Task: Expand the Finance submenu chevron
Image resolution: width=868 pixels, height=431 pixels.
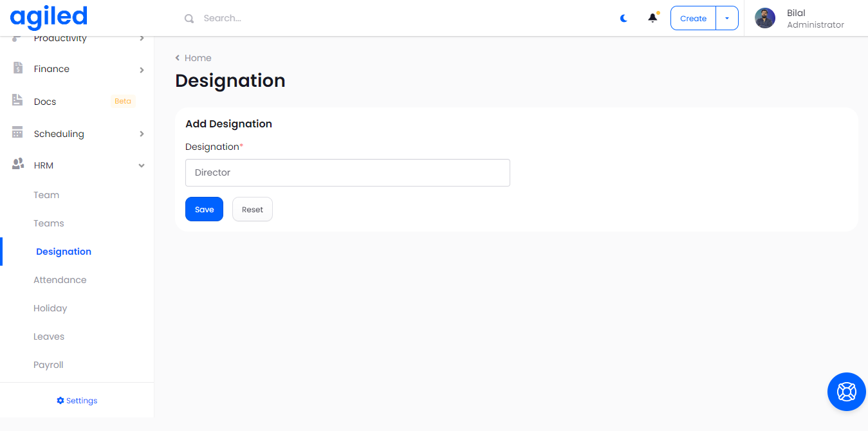Action: [x=142, y=69]
